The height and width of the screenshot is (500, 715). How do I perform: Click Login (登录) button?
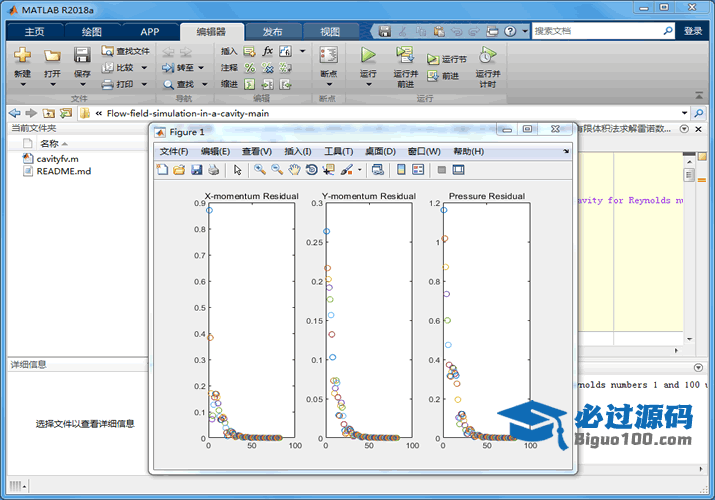[693, 31]
